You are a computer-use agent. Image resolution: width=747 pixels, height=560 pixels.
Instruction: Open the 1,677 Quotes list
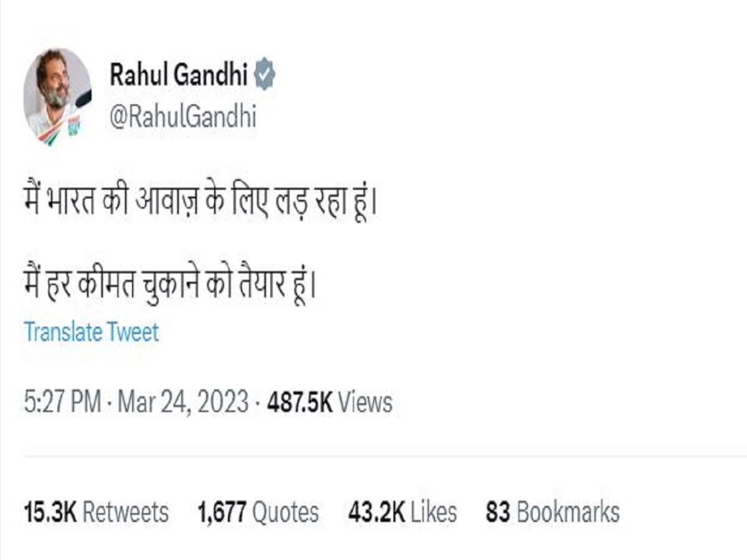pos(258,513)
